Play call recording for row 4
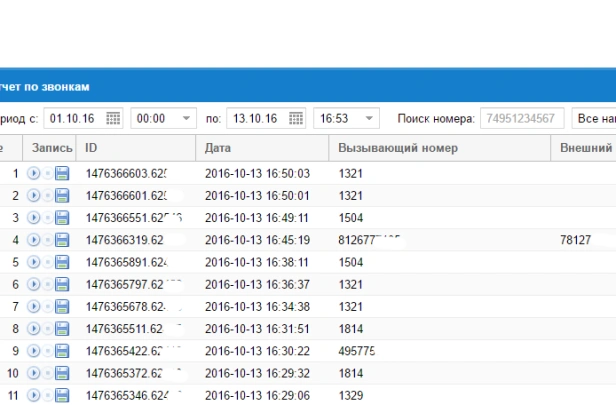Image resolution: width=616 pixels, height=405 pixels. [34, 240]
